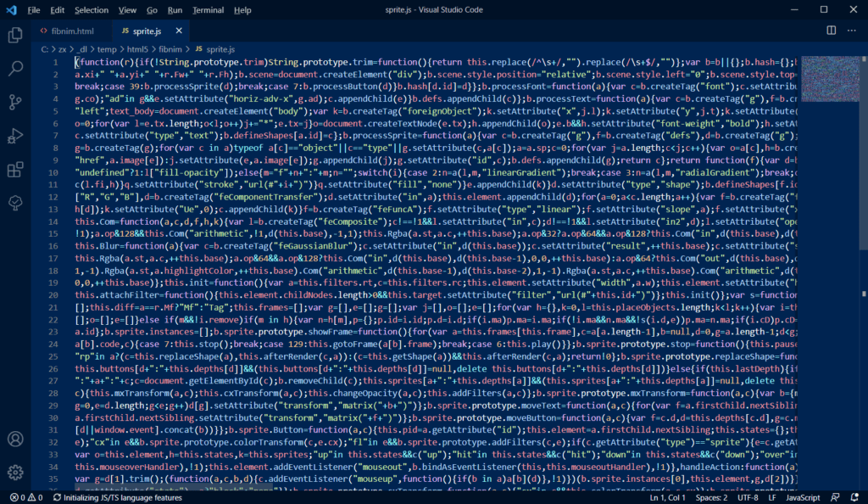Select the Search icon in the activity bar
The width and height of the screenshot is (868, 504).
pyautogui.click(x=14, y=68)
